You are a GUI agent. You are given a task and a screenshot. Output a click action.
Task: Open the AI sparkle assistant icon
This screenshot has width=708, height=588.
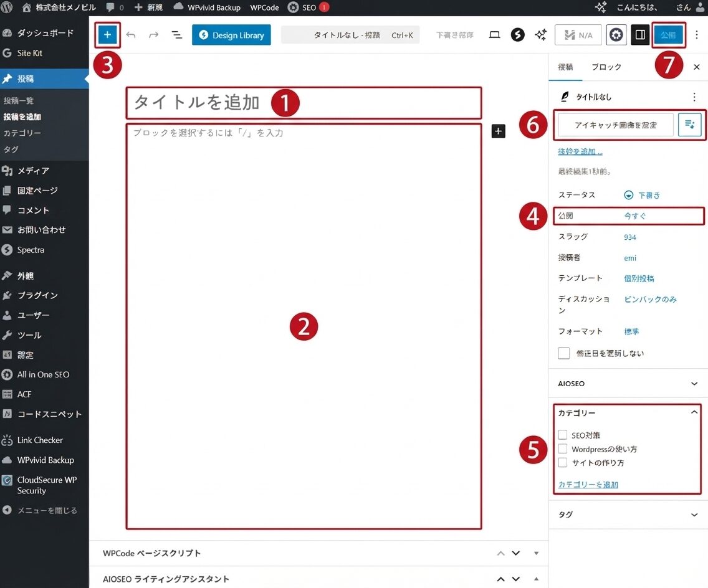click(540, 35)
